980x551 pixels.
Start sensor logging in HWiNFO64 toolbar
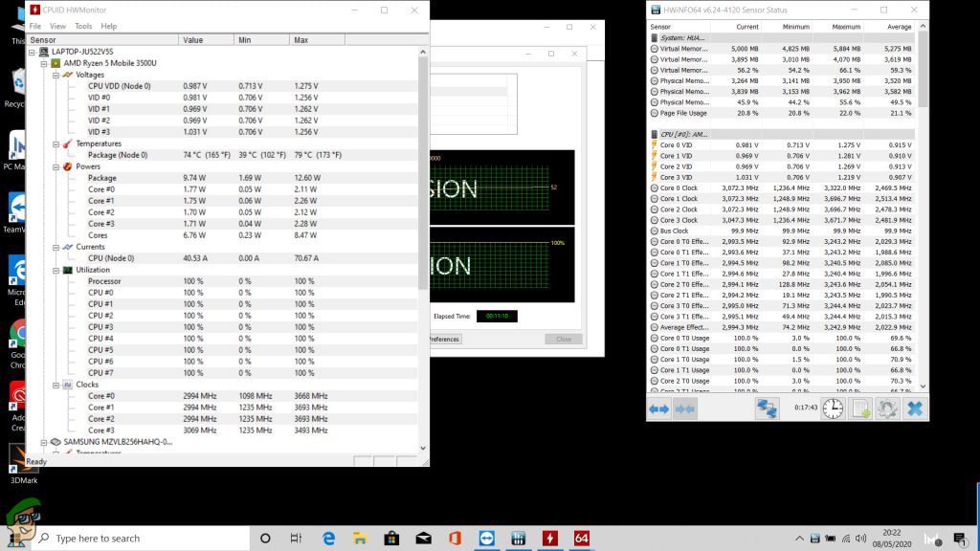(860, 408)
